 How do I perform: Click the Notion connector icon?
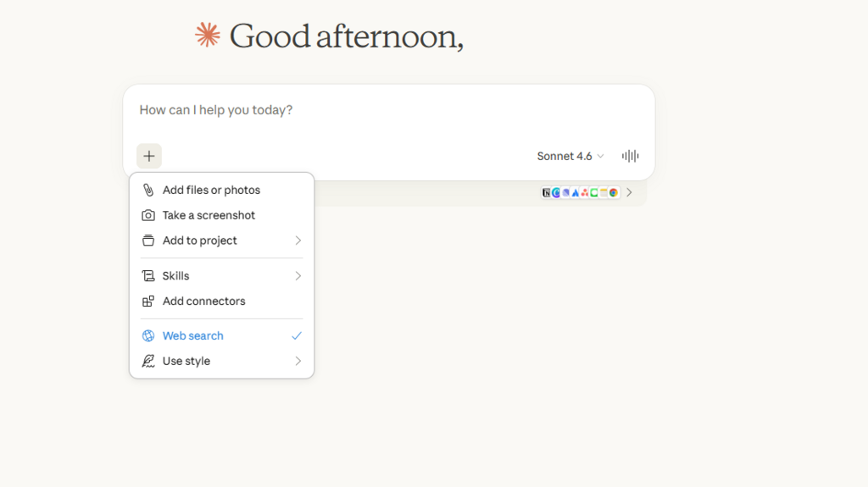[x=547, y=193]
